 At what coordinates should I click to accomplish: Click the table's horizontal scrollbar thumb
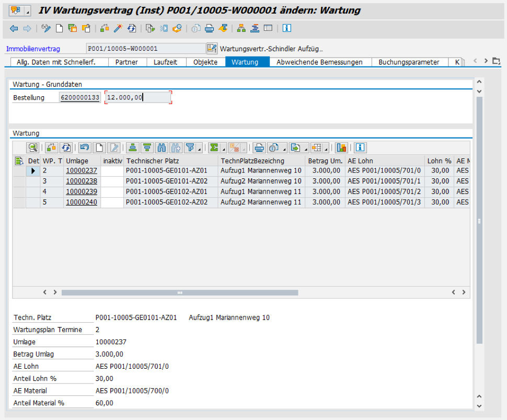point(179,292)
